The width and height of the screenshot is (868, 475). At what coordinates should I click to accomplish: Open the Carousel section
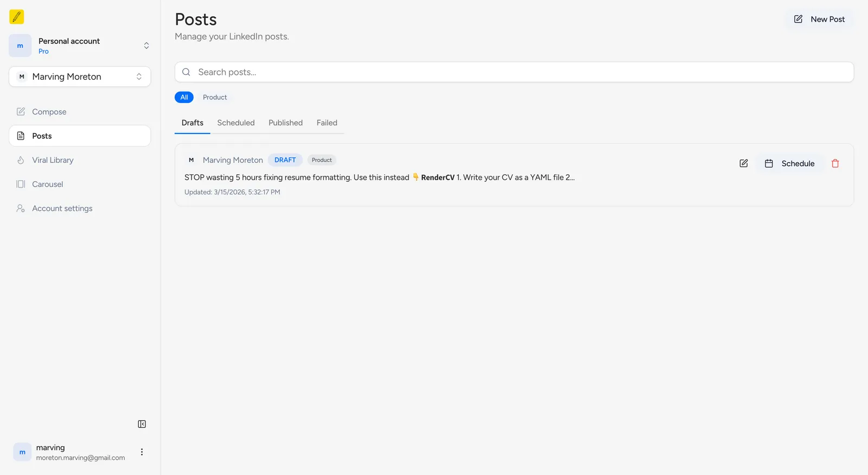[47, 185]
